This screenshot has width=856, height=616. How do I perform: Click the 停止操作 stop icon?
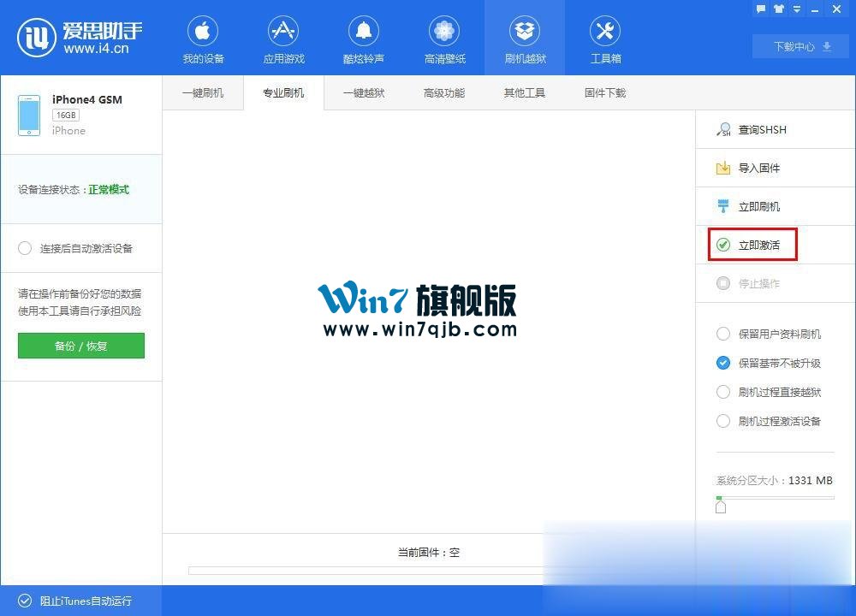723,283
